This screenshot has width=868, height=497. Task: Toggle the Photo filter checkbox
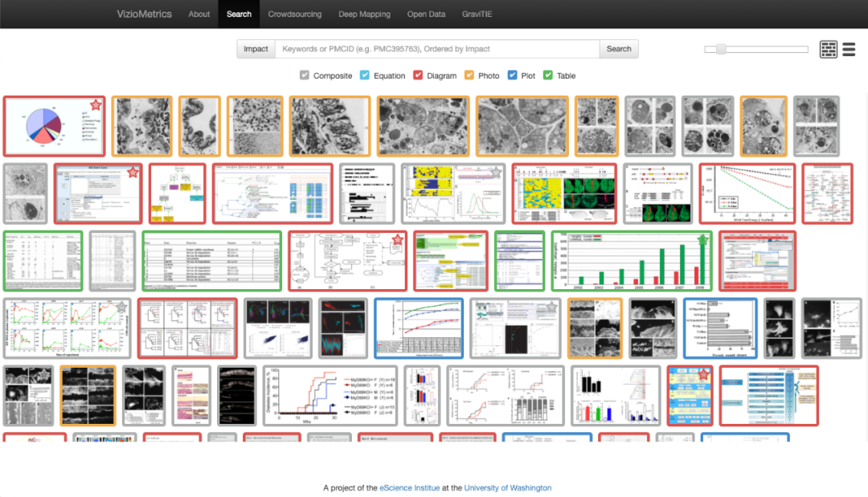[469, 75]
